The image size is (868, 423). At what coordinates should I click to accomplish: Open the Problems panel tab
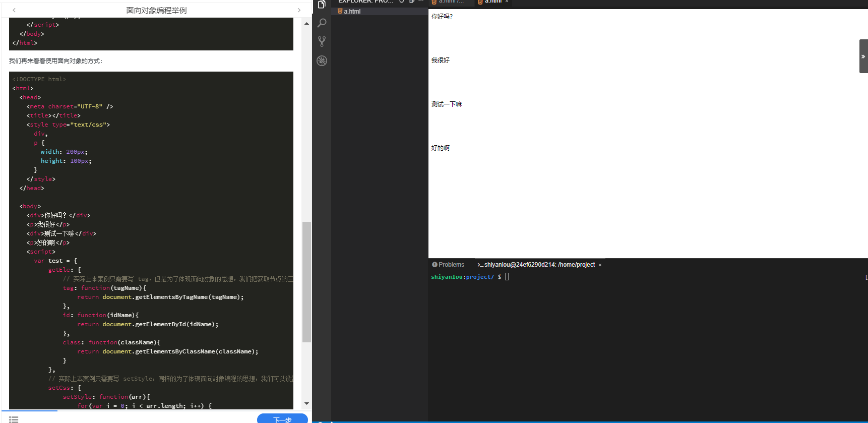(x=448, y=265)
